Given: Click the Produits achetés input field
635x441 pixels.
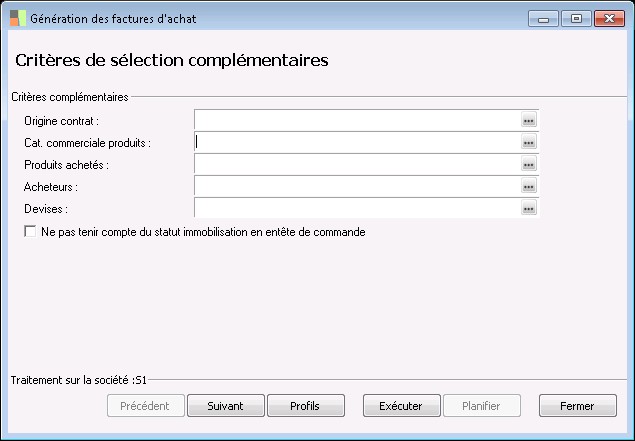Looking at the screenshot, I should pos(356,165).
